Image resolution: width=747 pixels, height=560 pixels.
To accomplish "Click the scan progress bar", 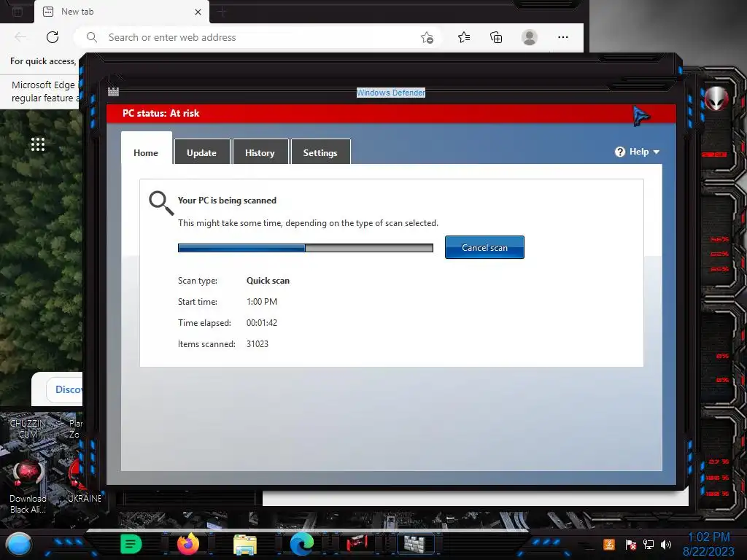I will (x=306, y=248).
